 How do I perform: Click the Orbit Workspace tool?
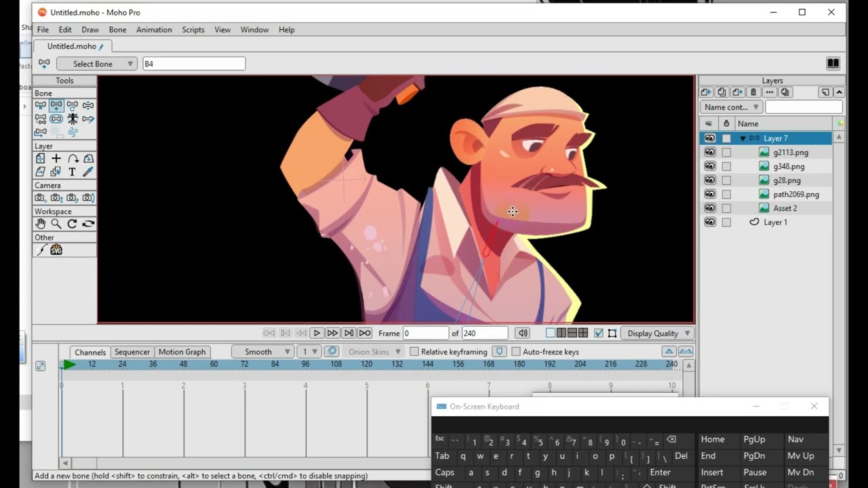point(88,224)
